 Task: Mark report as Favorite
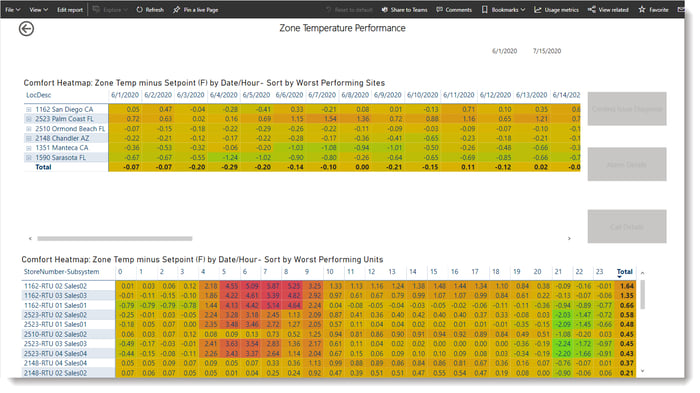[x=654, y=9]
